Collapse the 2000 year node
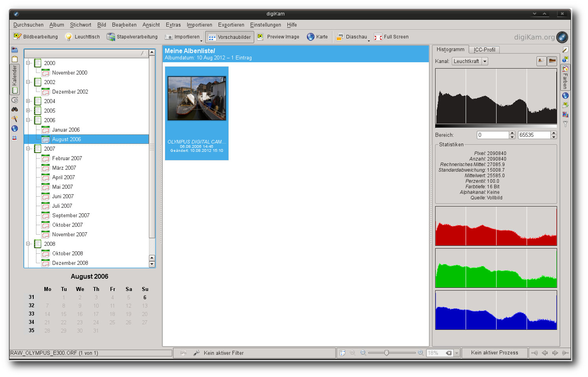 point(28,63)
